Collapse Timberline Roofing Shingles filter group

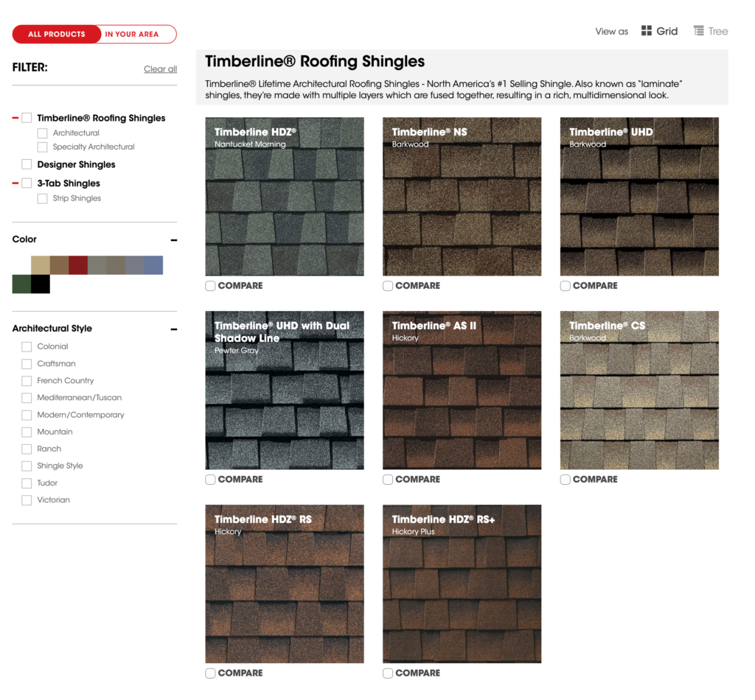pyautogui.click(x=15, y=118)
